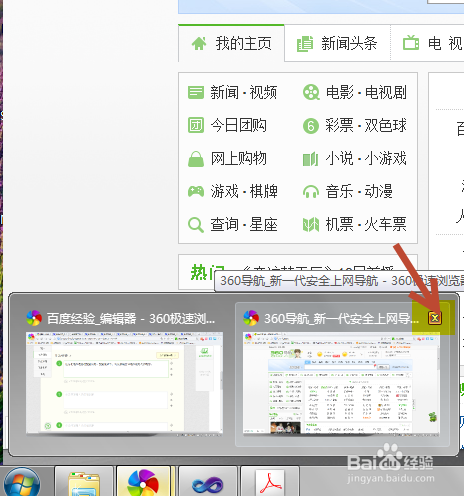Viewport: 464px width, 496px height.
Task: Click the green home icon on 我的主页
Action: coord(199,43)
